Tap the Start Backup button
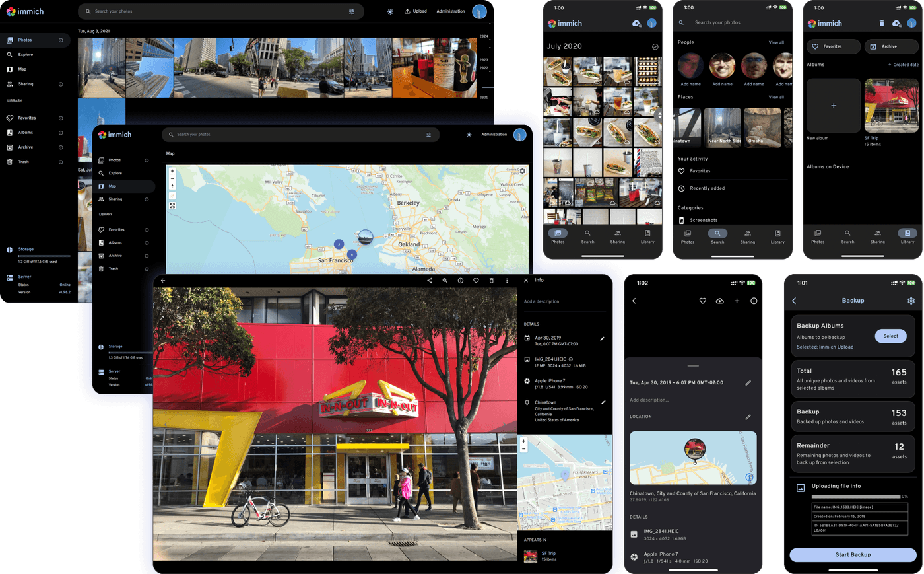This screenshot has width=924, height=574. [853, 555]
